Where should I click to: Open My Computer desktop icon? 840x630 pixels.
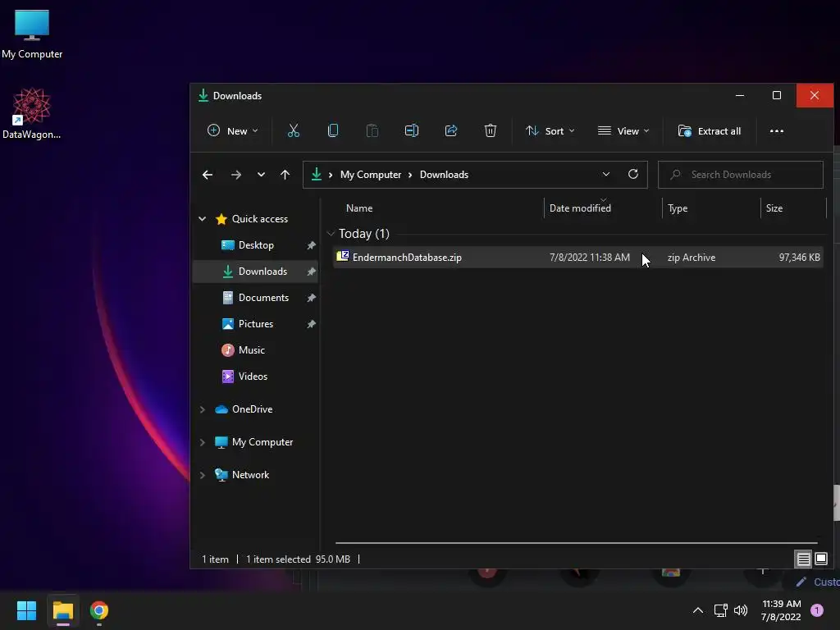[x=32, y=34]
